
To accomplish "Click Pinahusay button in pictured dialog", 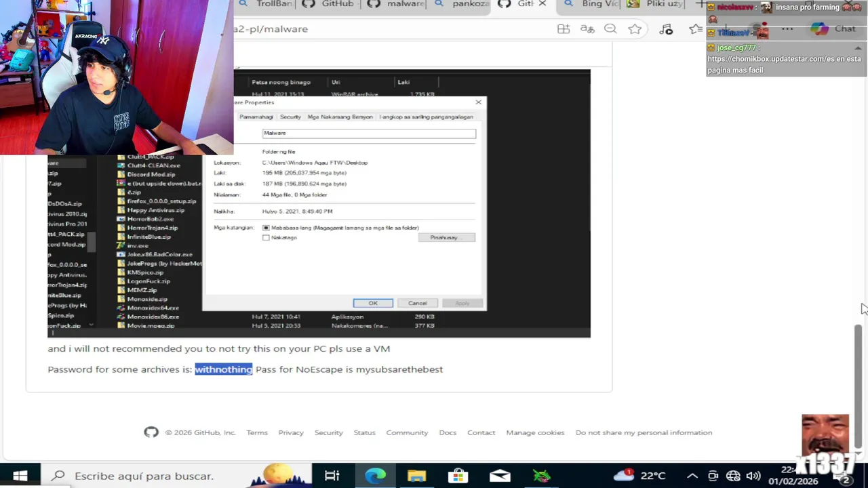I will click(x=447, y=238).
